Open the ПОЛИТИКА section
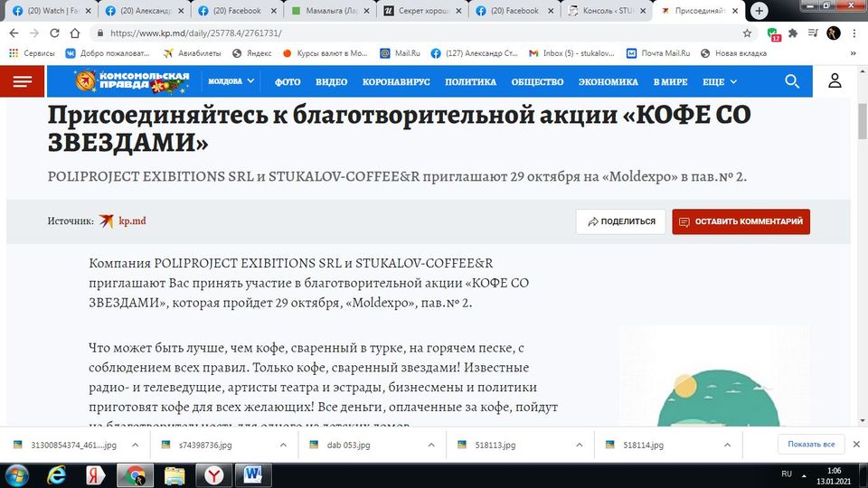Screen dimensions: 868x488 [x=470, y=82]
